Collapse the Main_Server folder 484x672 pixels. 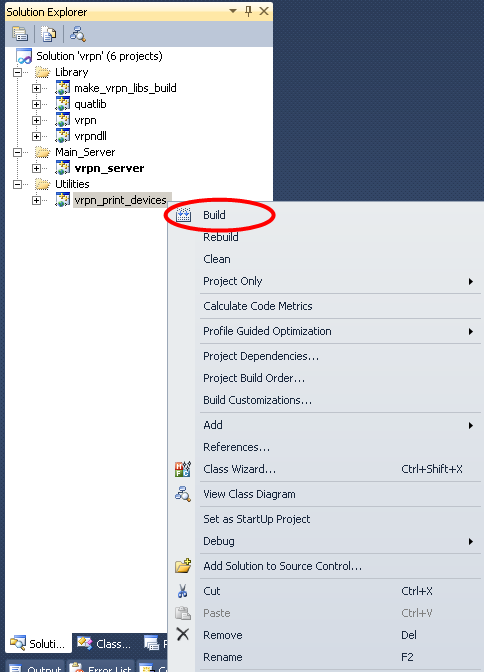(x=18, y=152)
